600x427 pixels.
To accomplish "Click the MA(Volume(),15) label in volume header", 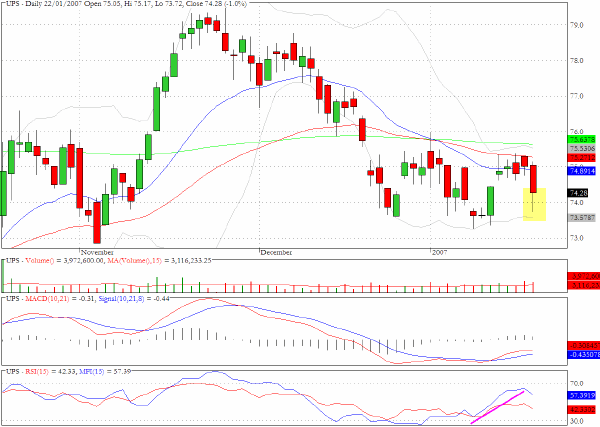I will pos(134,261).
